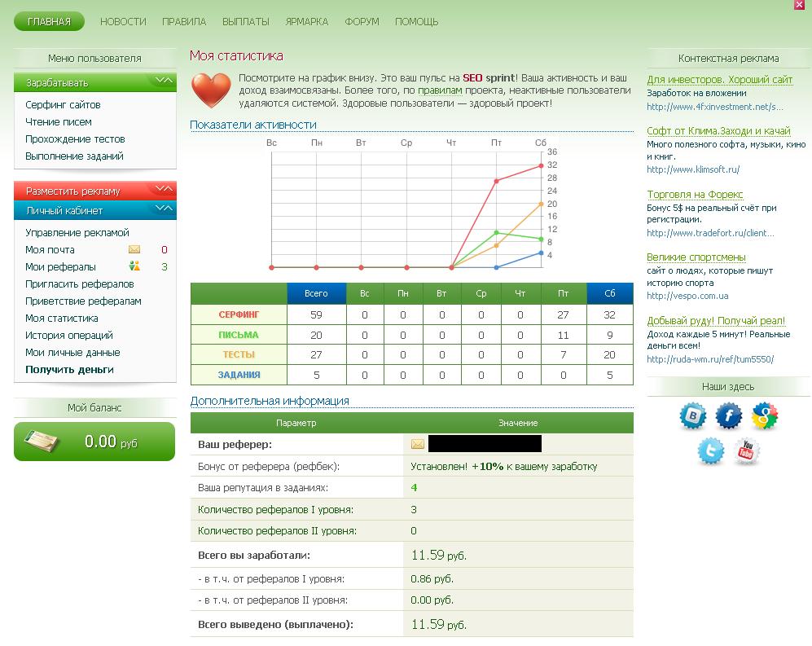Select the ПИСЬМА row label

point(239,335)
